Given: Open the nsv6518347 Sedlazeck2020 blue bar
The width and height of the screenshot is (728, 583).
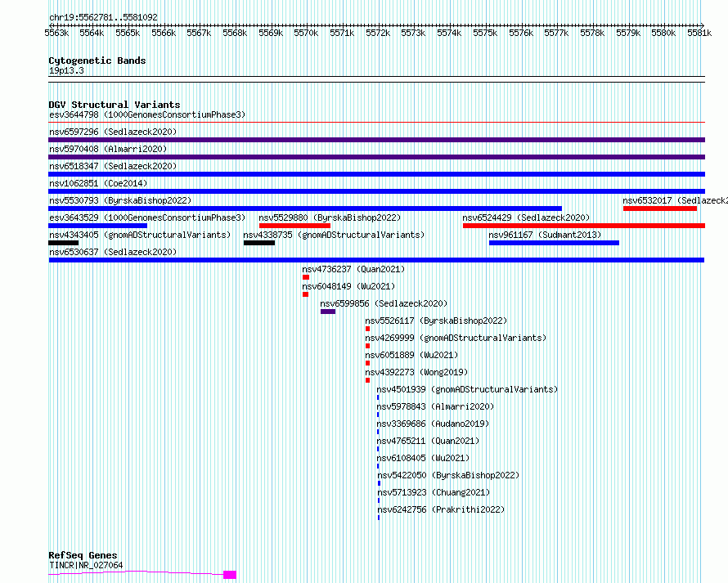Looking at the screenshot, I should (376, 174).
